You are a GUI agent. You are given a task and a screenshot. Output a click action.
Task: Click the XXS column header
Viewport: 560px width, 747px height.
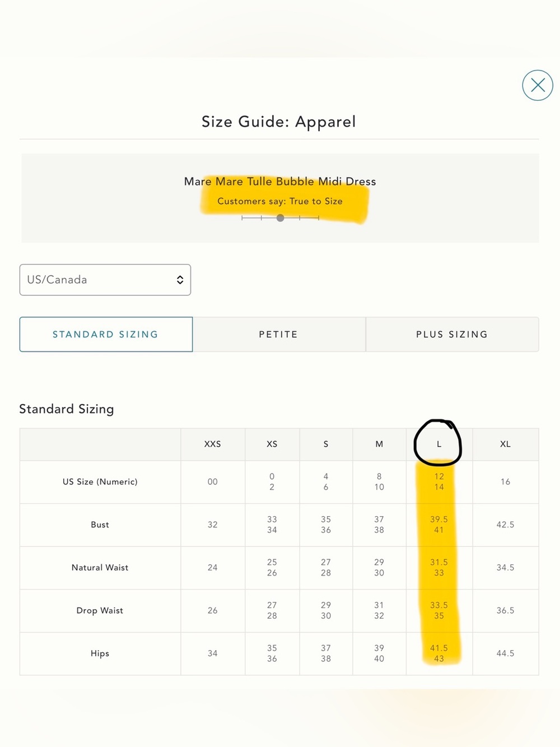[213, 444]
